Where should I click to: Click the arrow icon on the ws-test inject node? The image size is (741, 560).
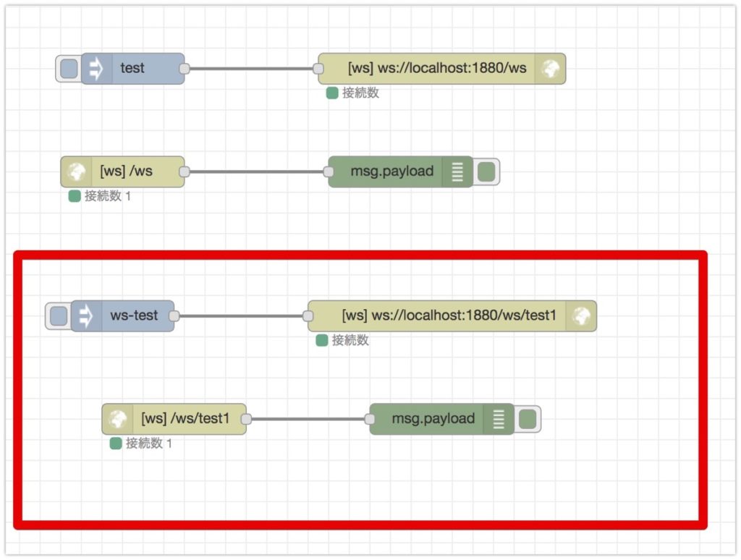click(x=85, y=316)
